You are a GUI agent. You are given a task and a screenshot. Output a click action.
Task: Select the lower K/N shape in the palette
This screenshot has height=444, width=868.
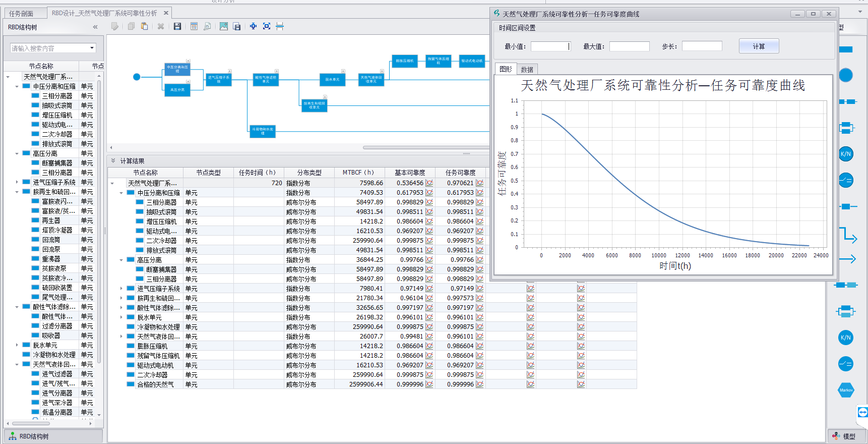tap(846, 338)
